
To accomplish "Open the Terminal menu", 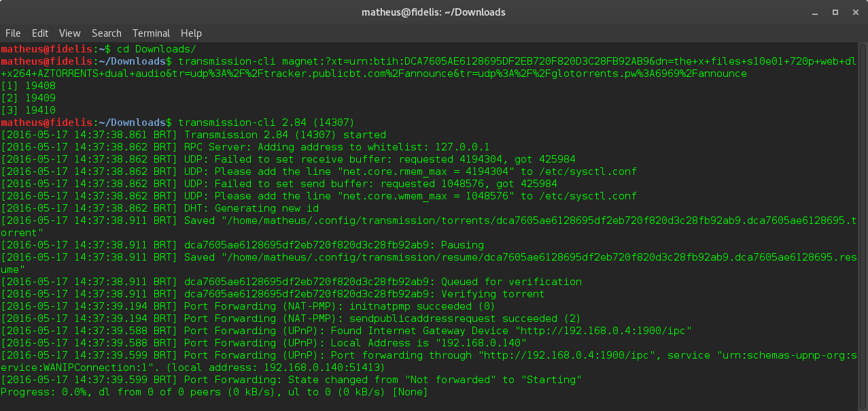I will (151, 33).
